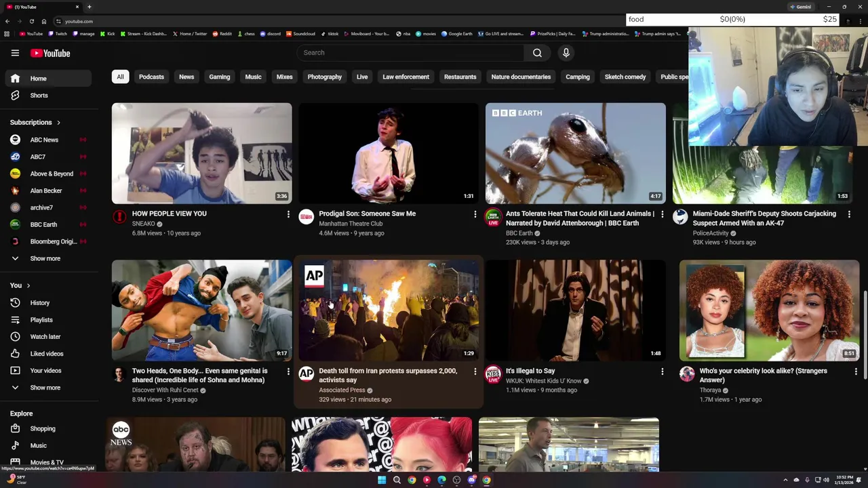Click the YouTube logo
Image resolution: width=868 pixels, height=488 pixels.
[50, 53]
